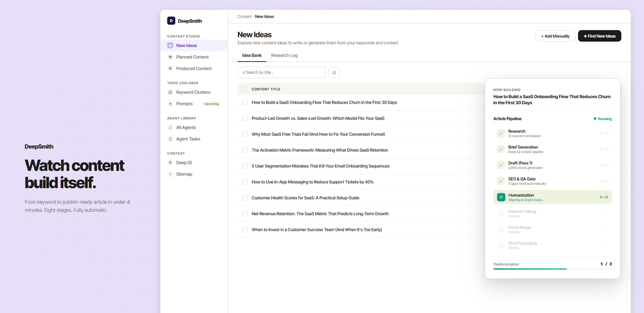This screenshot has height=313, width=644.
Task: Switch to the Research Log tab
Action: coord(284,55)
